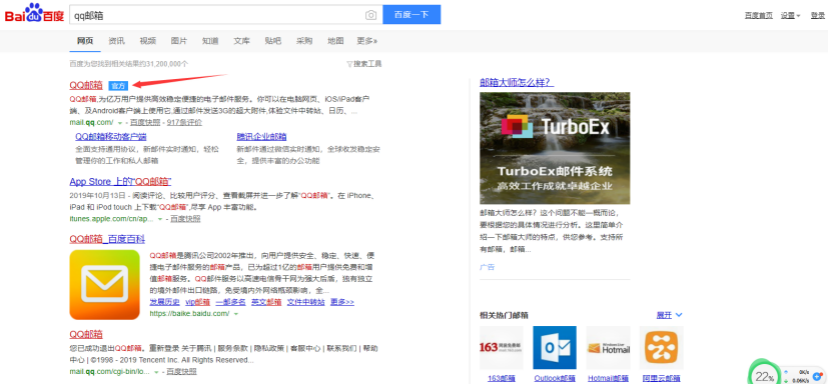Open the 搜索工具 filter

point(364,64)
